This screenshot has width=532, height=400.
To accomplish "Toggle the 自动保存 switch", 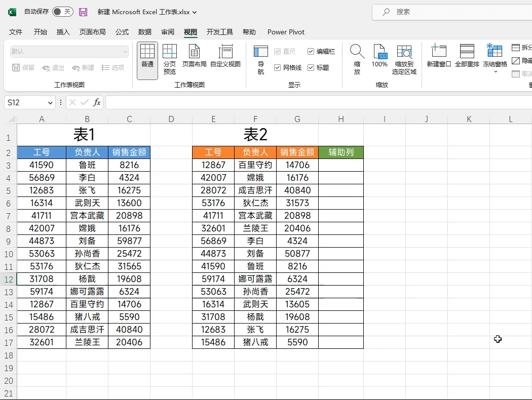I will (63, 12).
